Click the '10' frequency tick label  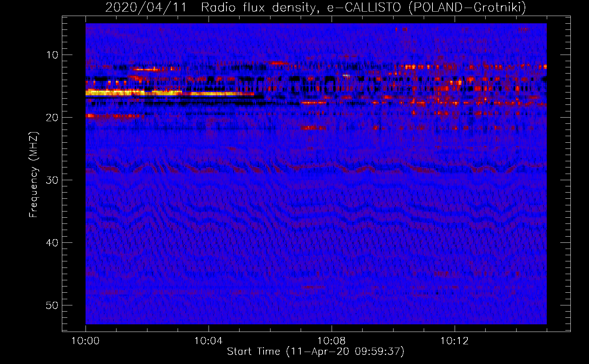[x=52, y=55]
